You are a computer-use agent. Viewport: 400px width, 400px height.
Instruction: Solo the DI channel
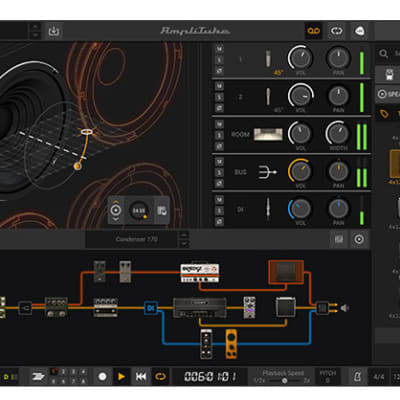click(x=219, y=210)
